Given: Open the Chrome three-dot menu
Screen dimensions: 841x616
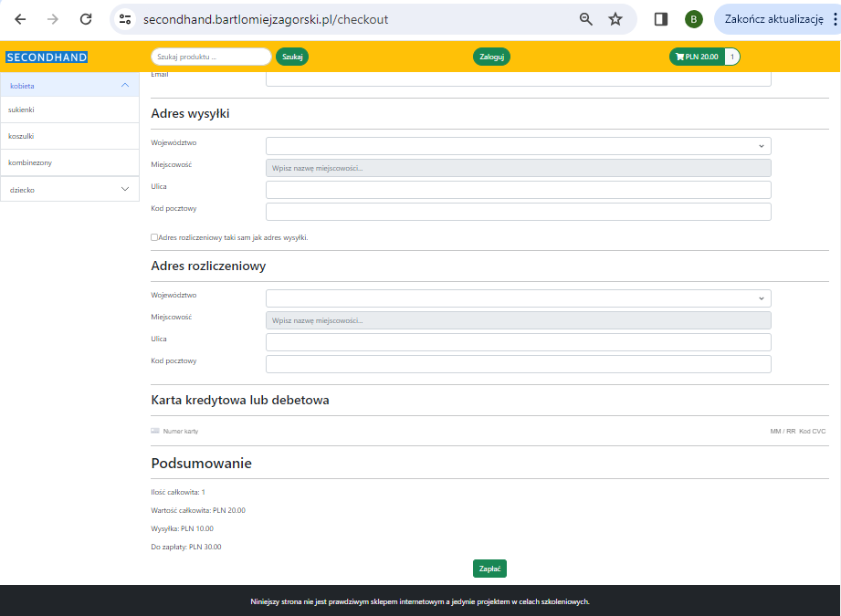Looking at the screenshot, I should point(836,19).
